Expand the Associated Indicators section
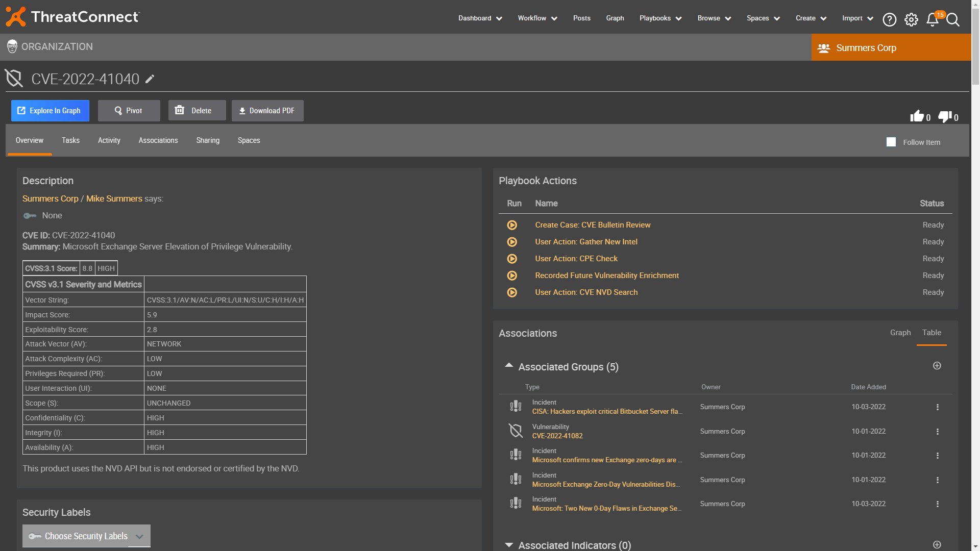This screenshot has height=551, width=980. (509, 545)
